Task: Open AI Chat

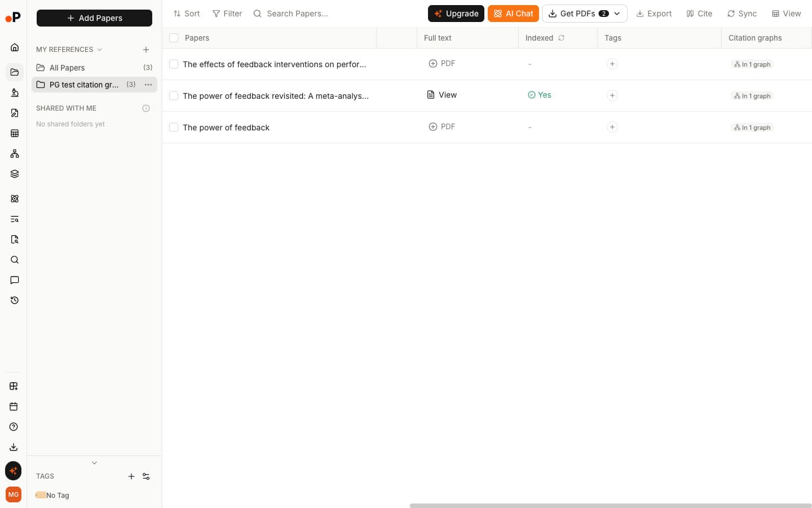Action: click(513, 14)
